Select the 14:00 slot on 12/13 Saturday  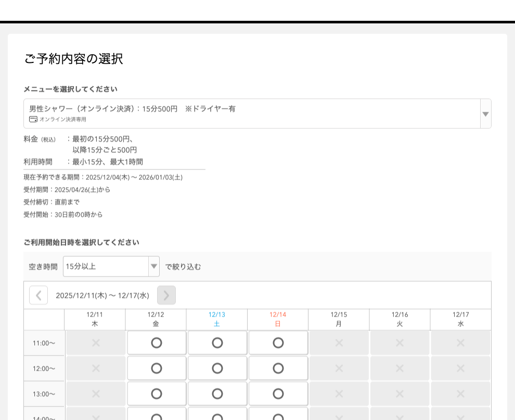(217, 416)
